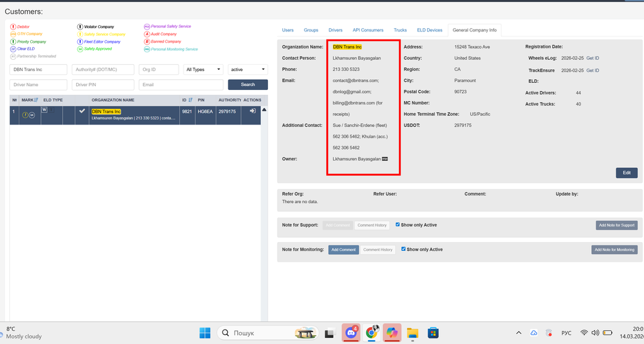This screenshot has width=644, height=344.
Task: Click the Authority# (DOT/MC) field
Action: click(103, 69)
